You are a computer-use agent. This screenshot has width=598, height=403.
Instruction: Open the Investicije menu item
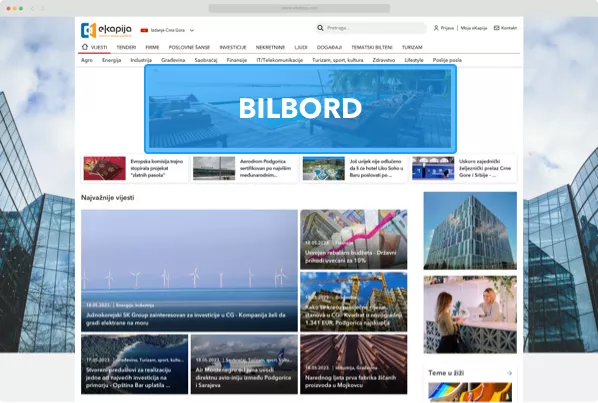(x=233, y=47)
